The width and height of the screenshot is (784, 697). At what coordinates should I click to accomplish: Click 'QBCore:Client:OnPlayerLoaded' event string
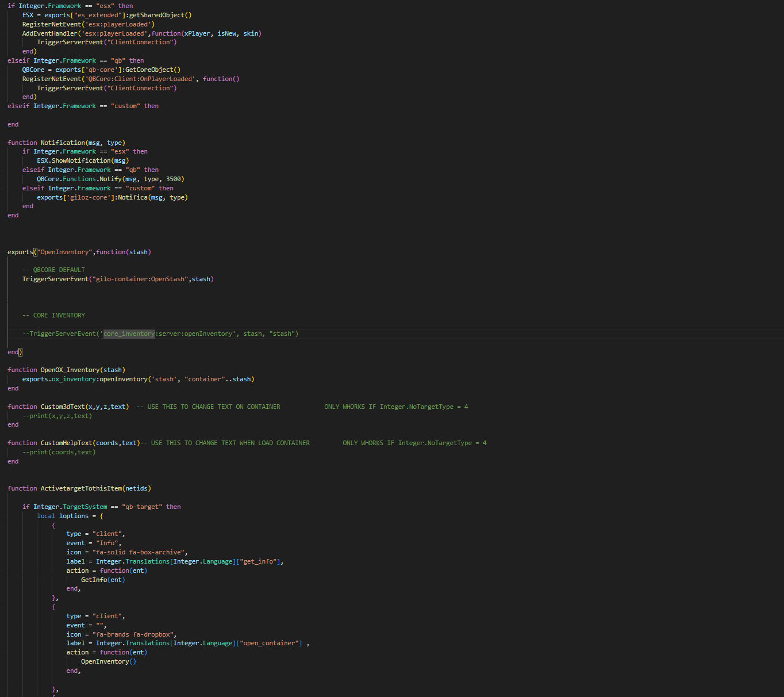coord(140,79)
